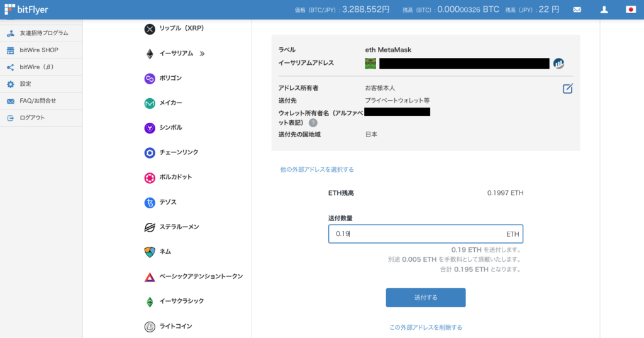Click the Ripple XRP coin icon

coord(150,29)
